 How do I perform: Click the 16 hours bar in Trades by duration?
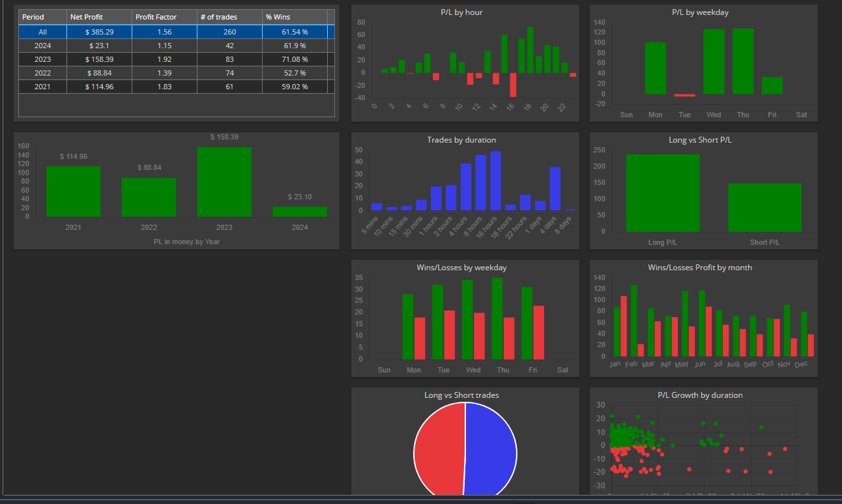pos(495,181)
